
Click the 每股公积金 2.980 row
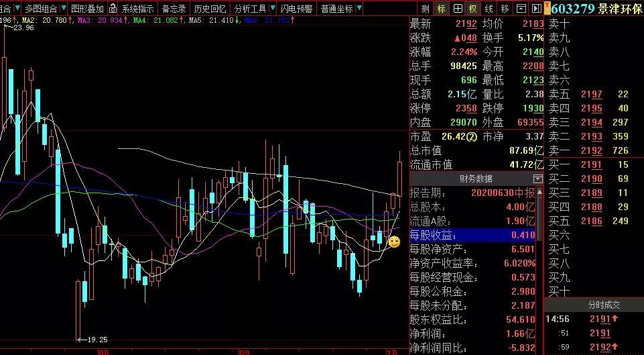[472, 292]
